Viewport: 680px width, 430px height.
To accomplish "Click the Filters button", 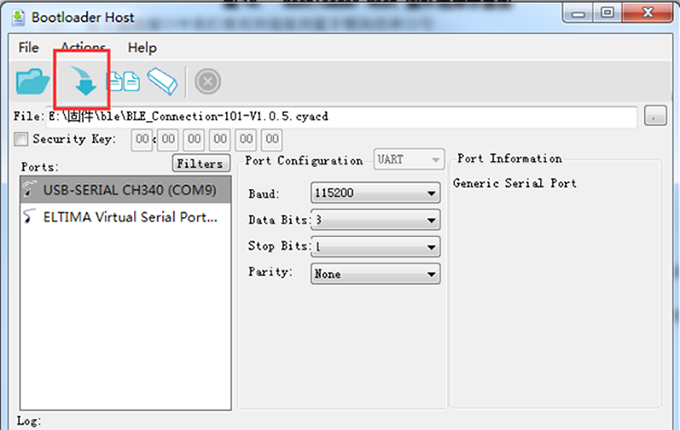I will 200,162.
